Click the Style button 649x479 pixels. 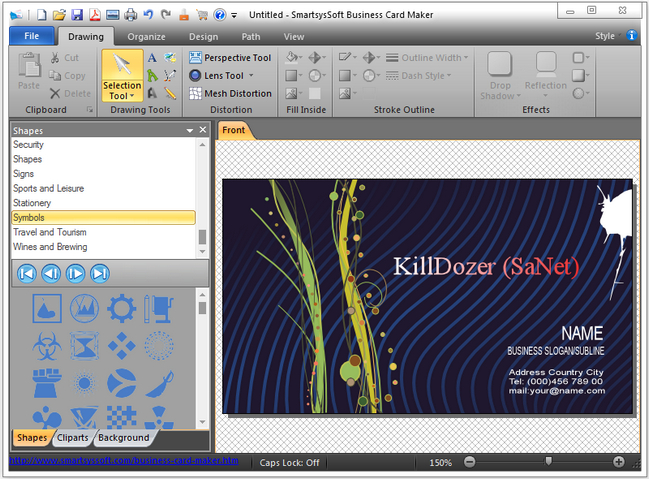click(605, 36)
